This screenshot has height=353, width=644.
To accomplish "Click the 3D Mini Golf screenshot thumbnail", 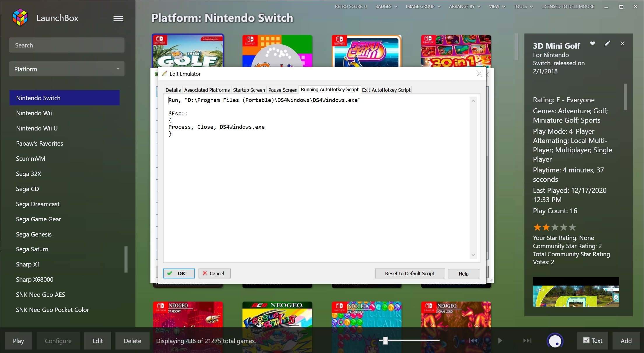I will click(x=576, y=292).
